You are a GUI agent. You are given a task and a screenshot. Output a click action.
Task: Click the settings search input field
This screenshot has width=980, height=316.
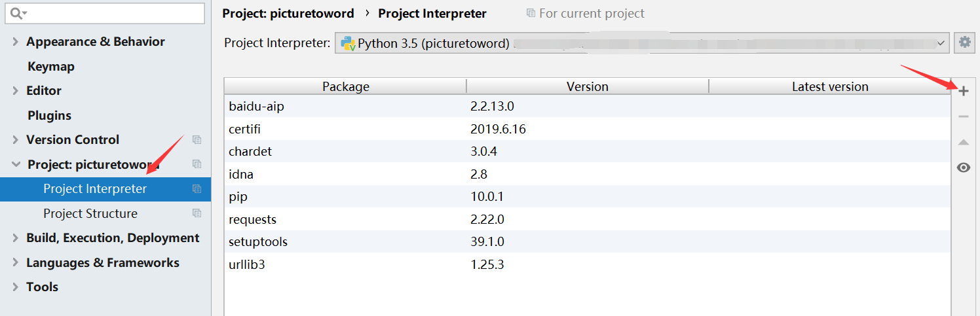(x=111, y=13)
